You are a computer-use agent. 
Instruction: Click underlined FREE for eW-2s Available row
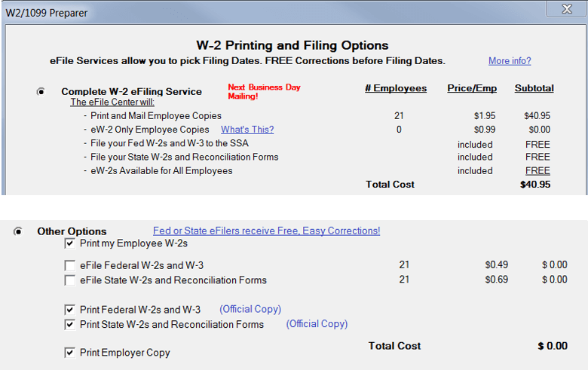pyautogui.click(x=537, y=171)
